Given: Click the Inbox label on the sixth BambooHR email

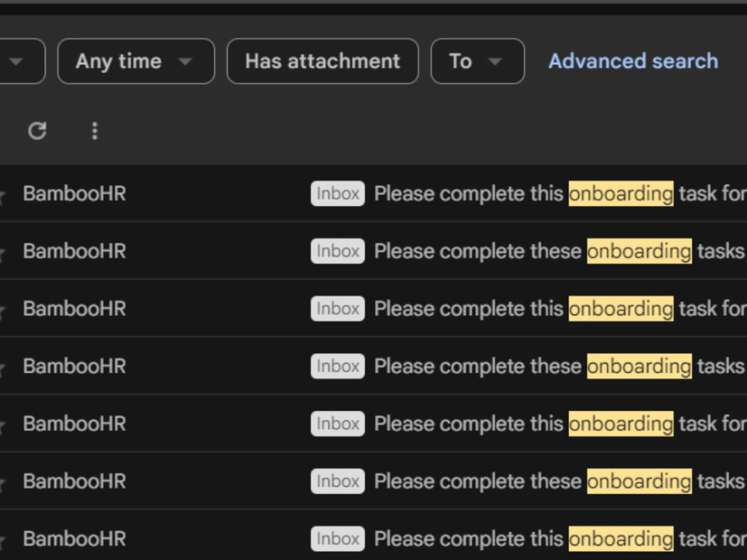Looking at the screenshot, I should tap(338, 481).
